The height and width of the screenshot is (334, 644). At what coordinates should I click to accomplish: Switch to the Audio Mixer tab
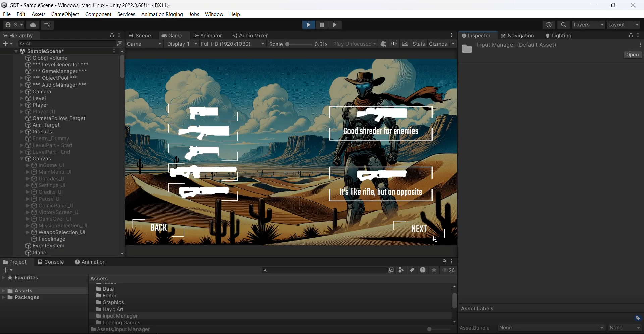(250, 36)
